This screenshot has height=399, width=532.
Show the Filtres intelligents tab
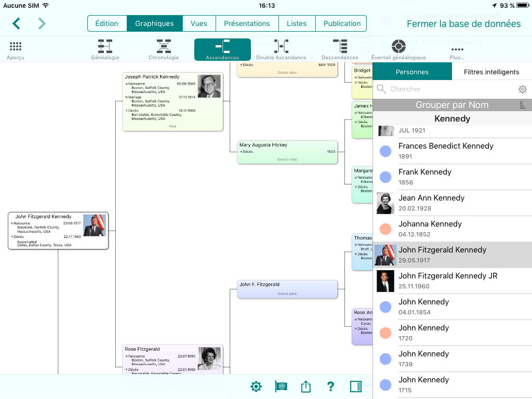(491, 72)
